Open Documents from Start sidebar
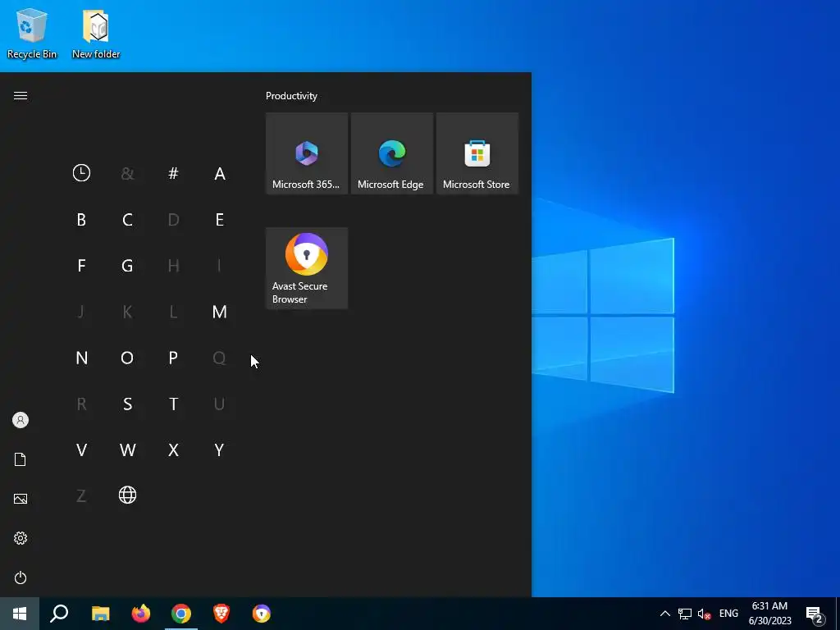 point(21,459)
